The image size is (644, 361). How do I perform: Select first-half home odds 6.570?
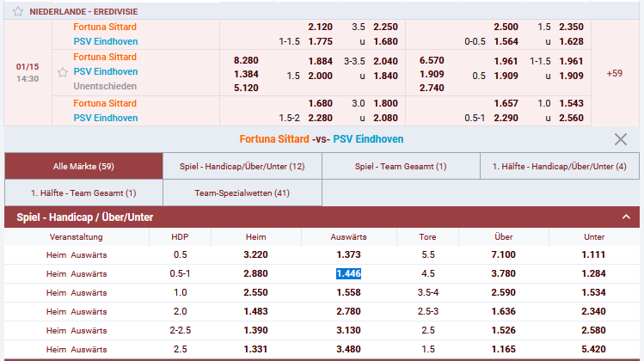click(x=432, y=60)
